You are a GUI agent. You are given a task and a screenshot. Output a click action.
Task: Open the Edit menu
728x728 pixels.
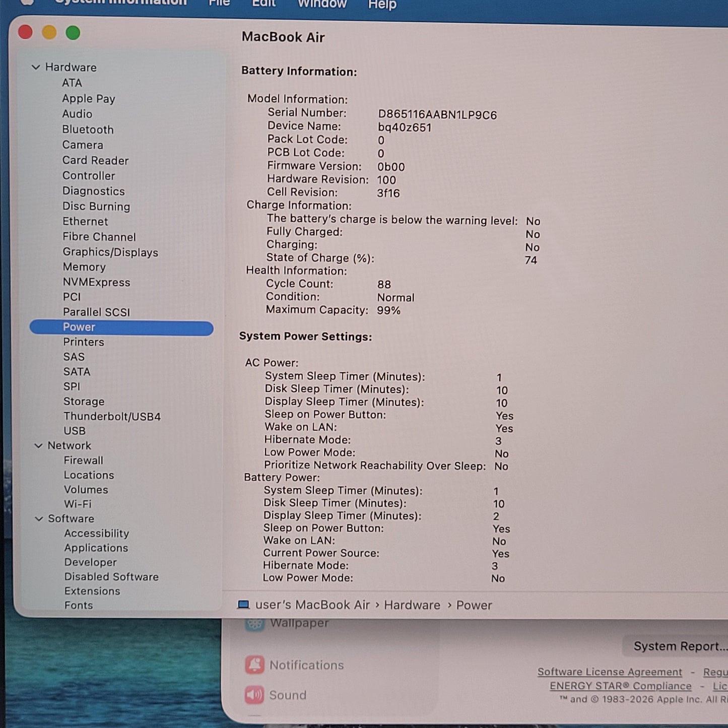click(264, 4)
